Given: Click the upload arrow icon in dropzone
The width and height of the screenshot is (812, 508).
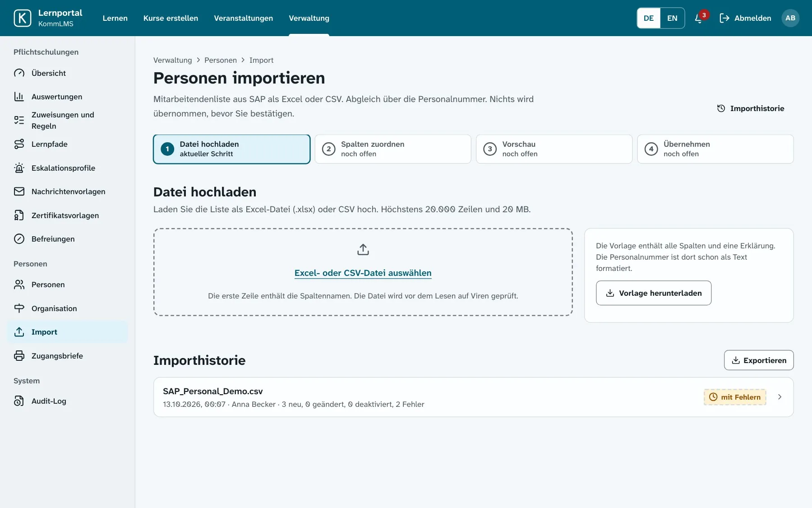Looking at the screenshot, I should (x=363, y=249).
